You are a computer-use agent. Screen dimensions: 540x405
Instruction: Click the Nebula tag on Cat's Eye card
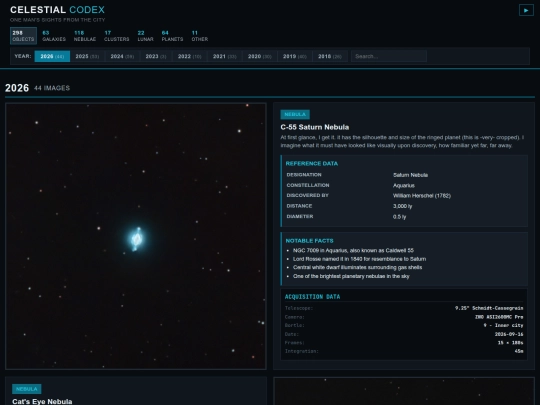[x=27, y=389]
